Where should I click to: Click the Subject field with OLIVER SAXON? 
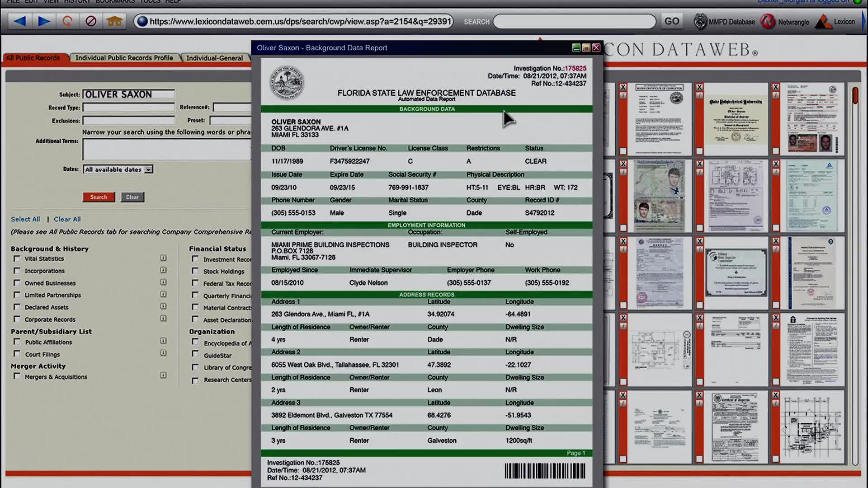(x=128, y=94)
